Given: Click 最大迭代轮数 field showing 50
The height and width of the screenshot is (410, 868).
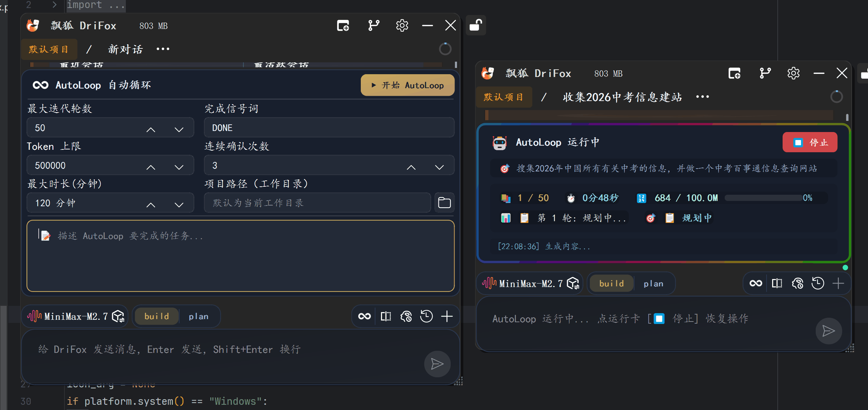Looking at the screenshot, I should pos(110,127).
